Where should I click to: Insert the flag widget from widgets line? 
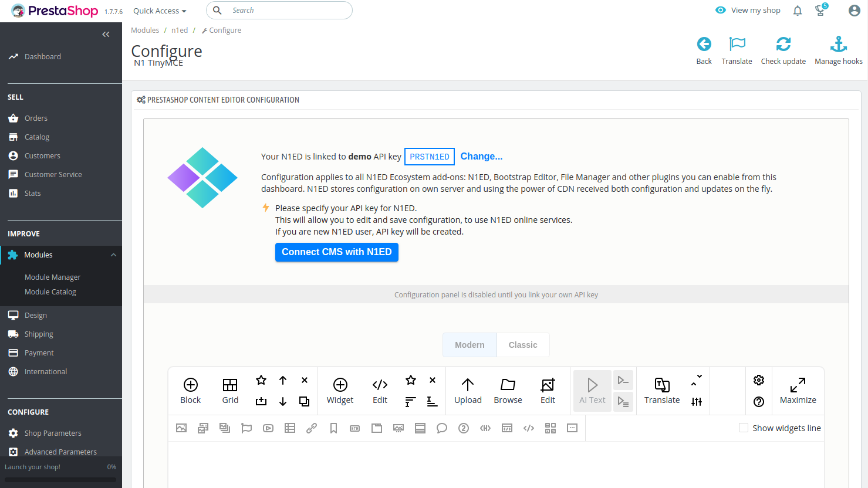[246, 428]
